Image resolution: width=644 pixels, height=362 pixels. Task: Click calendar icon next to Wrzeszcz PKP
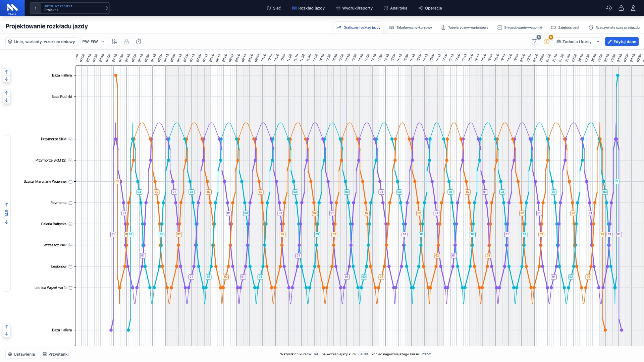70,245
